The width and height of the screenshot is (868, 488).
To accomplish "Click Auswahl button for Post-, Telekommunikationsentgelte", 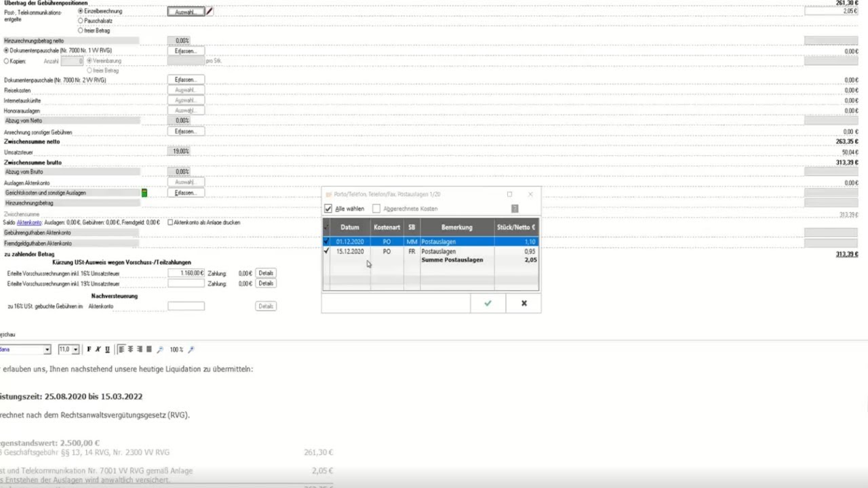I will click(x=186, y=12).
